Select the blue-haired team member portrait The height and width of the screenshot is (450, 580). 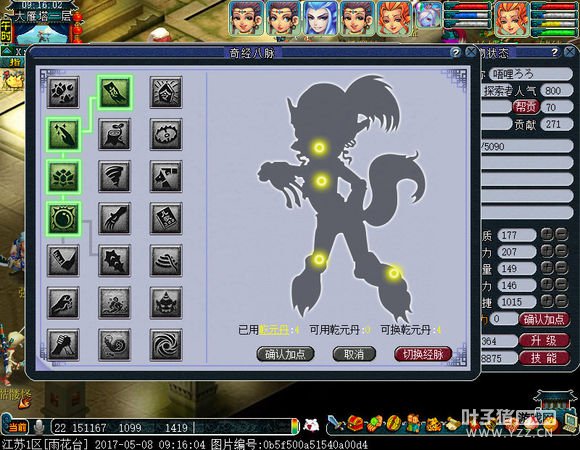(x=320, y=18)
